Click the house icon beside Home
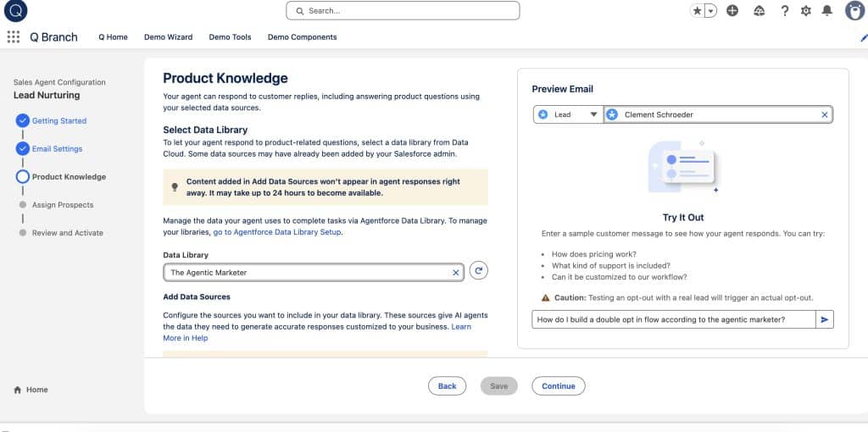Viewport: 868px width, 432px height. 17,390
